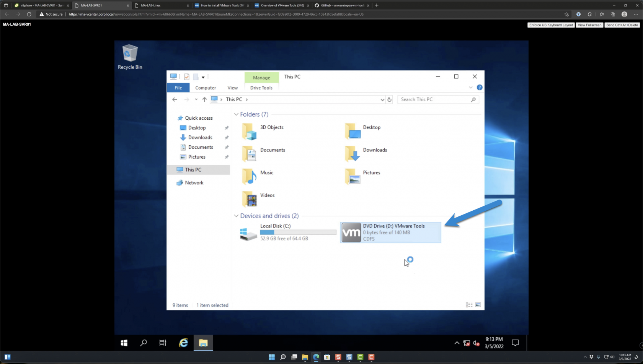Open the Recycle Bin on the VM desktop
The height and width of the screenshot is (364, 643).
click(130, 57)
